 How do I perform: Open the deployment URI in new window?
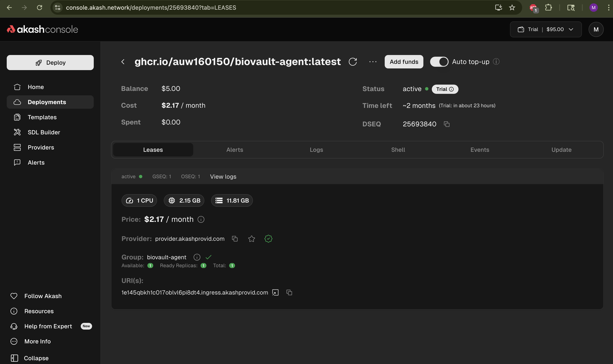coord(275,292)
